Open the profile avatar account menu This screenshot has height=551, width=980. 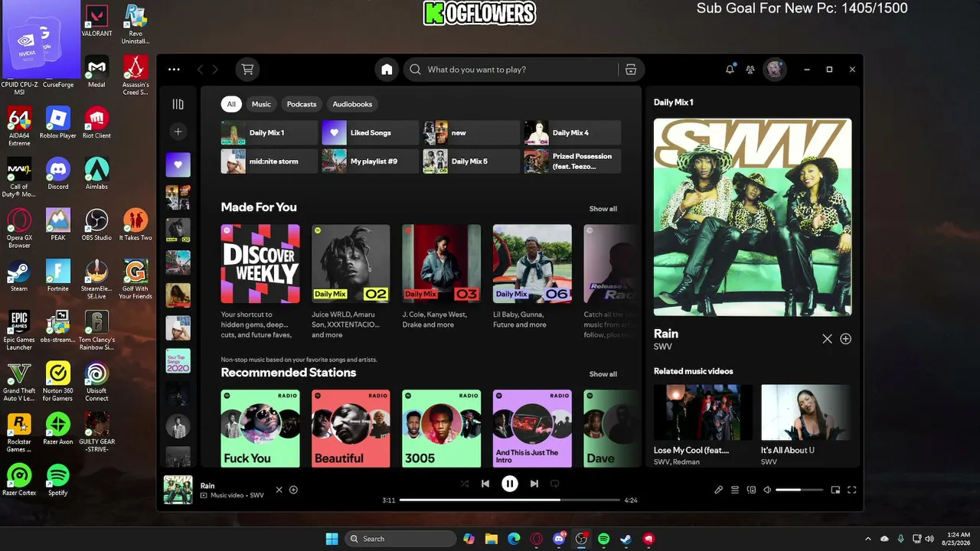pyautogui.click(x=775, y=70)
